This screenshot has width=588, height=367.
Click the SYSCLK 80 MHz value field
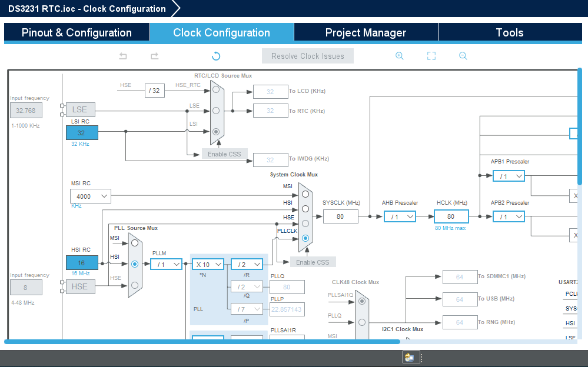pos(341,216)
